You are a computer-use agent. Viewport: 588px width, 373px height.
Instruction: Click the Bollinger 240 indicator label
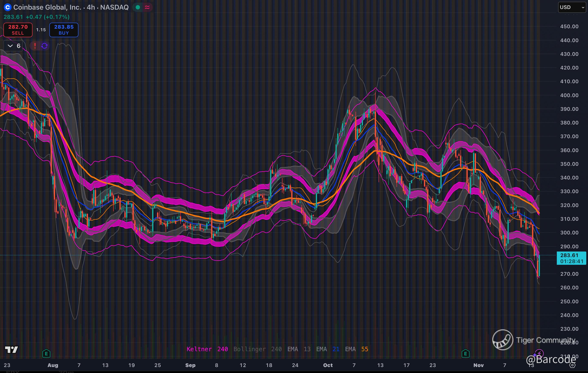257,349
